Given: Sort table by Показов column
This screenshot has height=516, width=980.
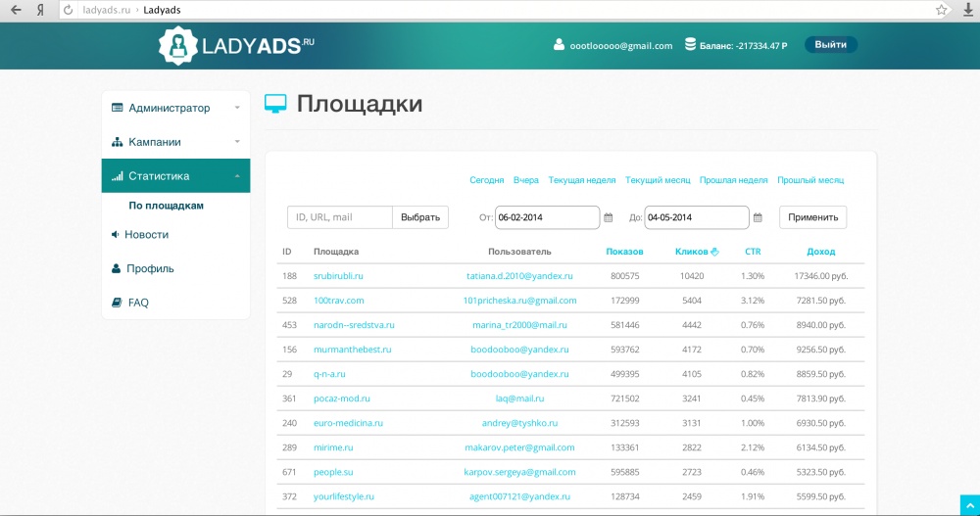Looking at the screenshot, I should point(624,251).
